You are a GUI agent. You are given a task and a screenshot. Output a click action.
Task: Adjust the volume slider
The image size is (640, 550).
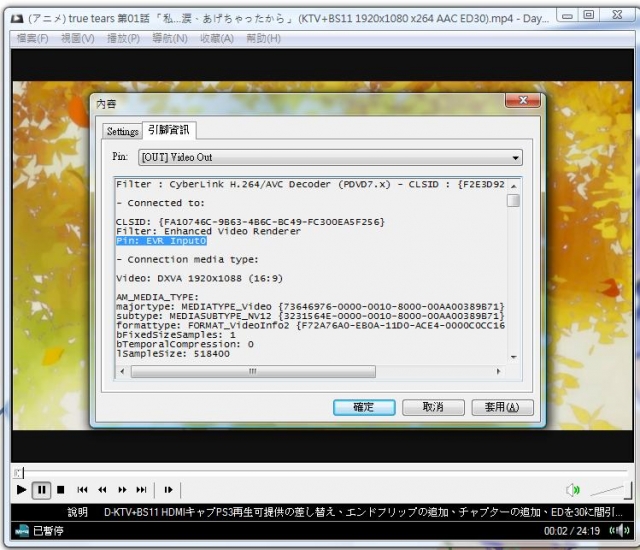tap(611, 491)
